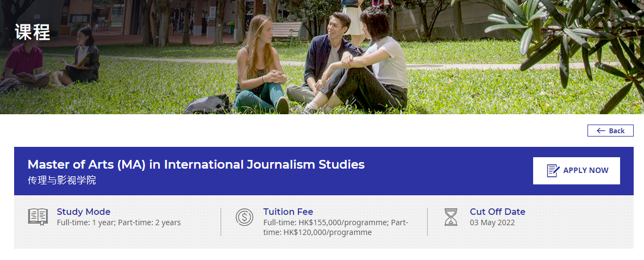Click the edit notepad icon in Apply Now

[x=553, y=171]
